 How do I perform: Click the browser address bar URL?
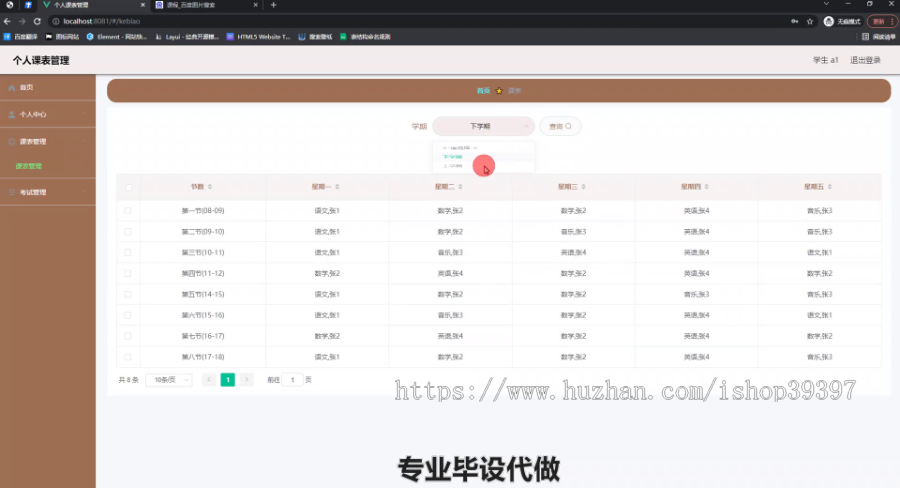click(x=102, y=21)
